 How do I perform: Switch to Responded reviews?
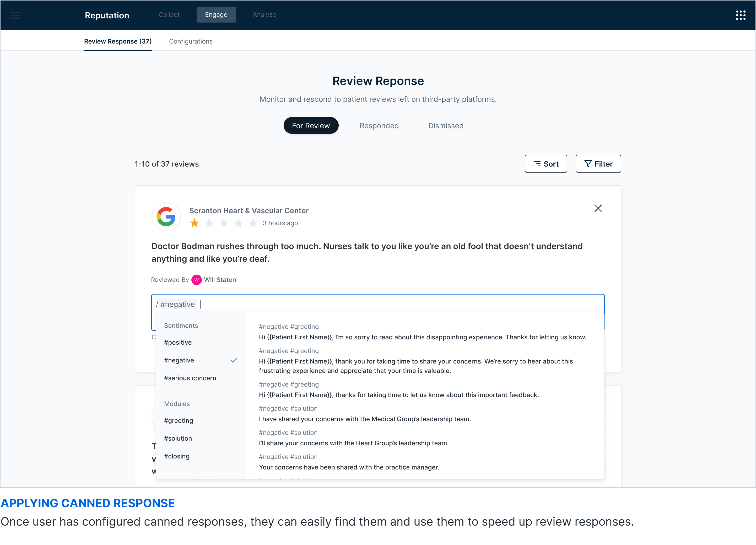coord(379,126)
